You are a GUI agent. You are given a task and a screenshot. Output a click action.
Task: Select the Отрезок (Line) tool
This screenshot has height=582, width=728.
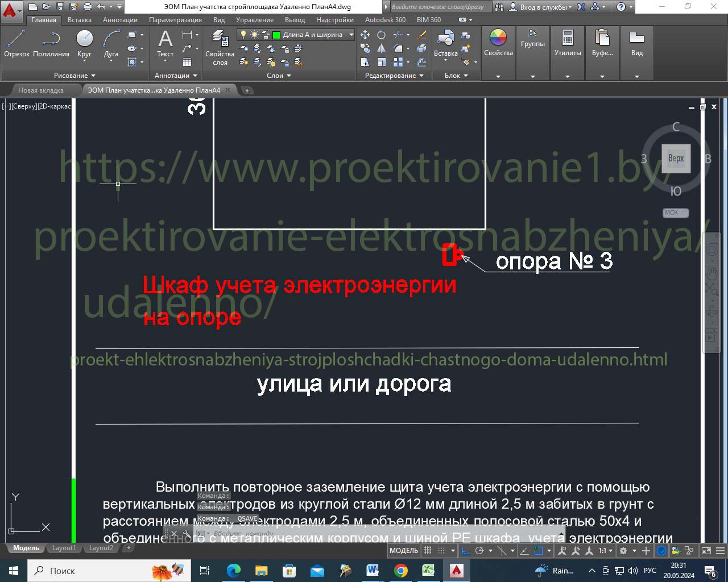pos(16,43)
